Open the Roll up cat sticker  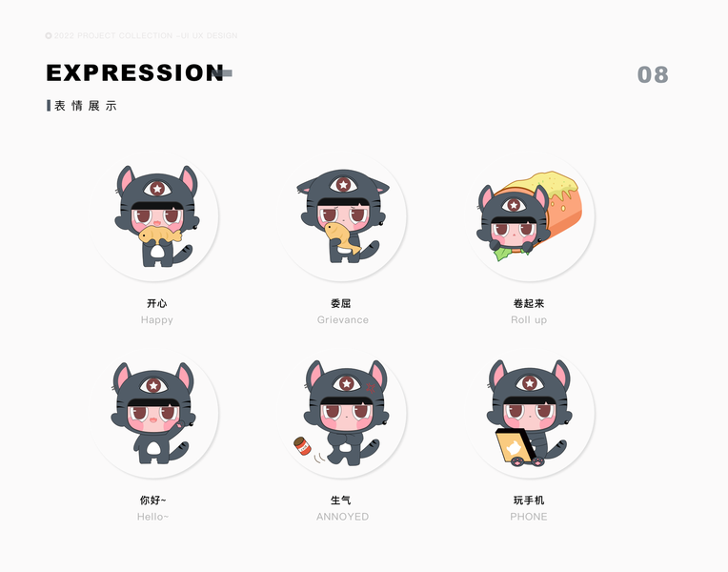coord(529,216)
